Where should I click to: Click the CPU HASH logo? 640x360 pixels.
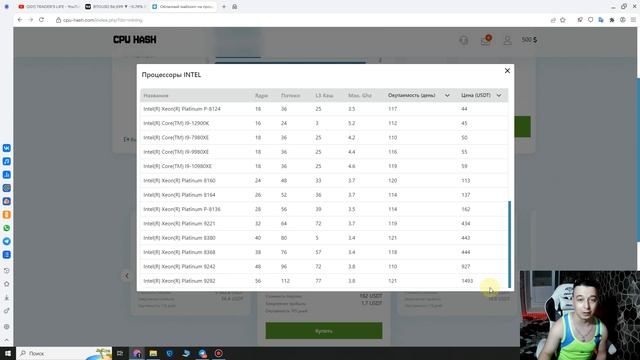pos(135,40)
